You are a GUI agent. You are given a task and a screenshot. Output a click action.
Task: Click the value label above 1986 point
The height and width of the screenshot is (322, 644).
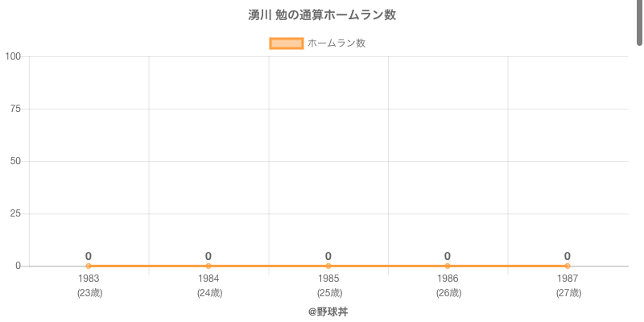448,256
